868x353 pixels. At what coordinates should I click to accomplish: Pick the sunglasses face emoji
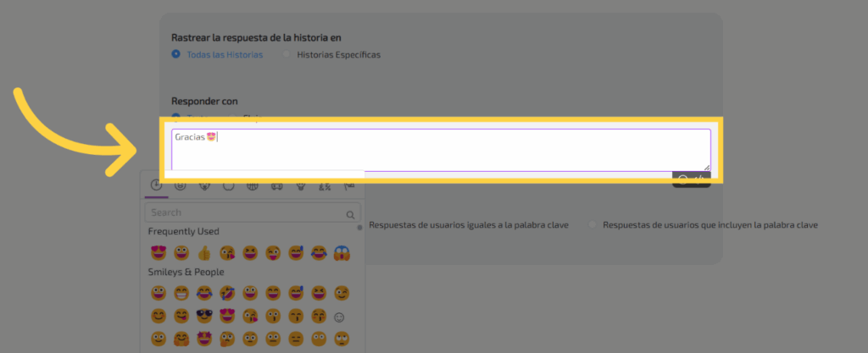point(204,317)
